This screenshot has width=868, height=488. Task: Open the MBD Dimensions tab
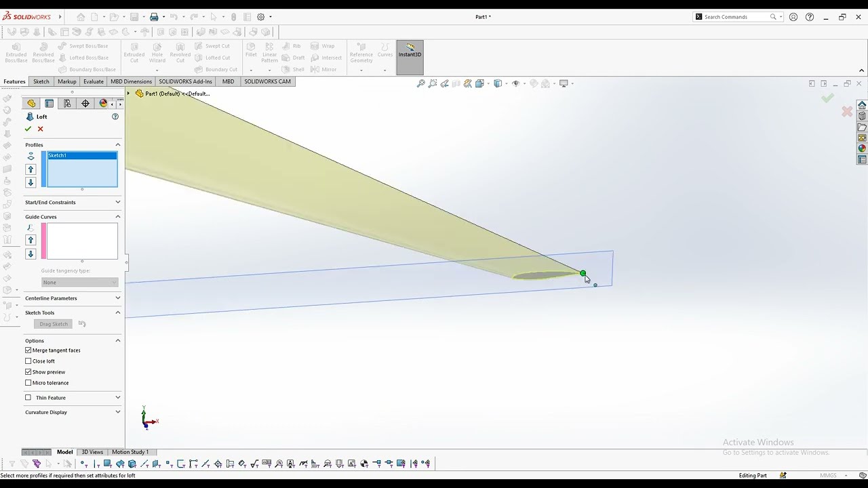[132, 81]
